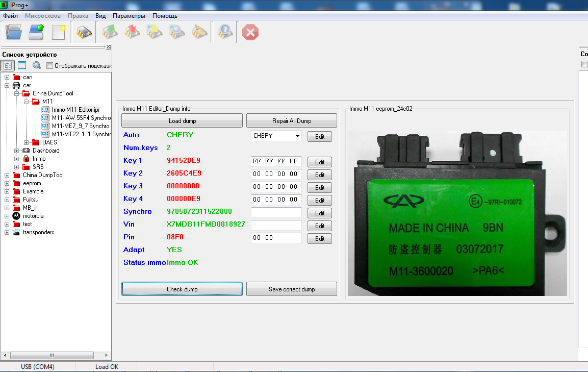The image size is (588, 372).
Task: Create a new blank document
Action: pos(59,32)
